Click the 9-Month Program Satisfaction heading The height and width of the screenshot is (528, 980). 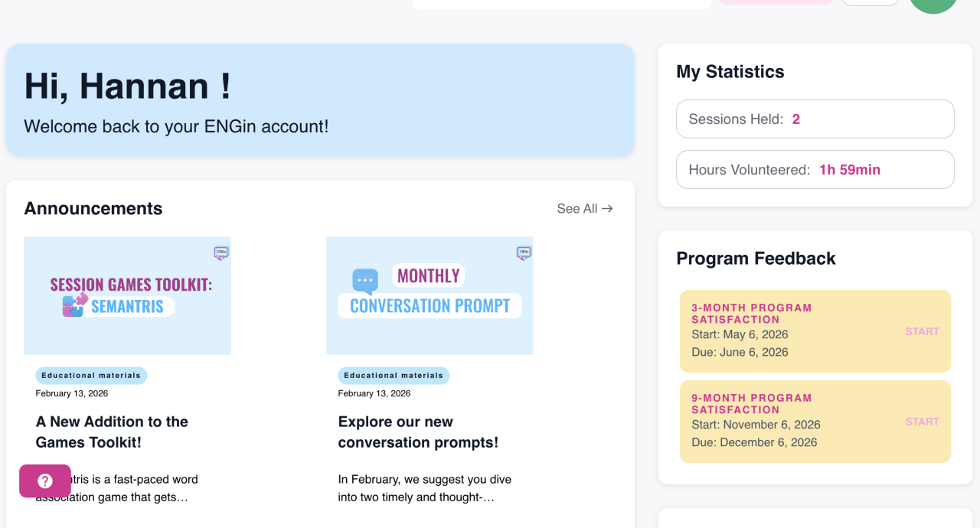click(x=751, y=404)
